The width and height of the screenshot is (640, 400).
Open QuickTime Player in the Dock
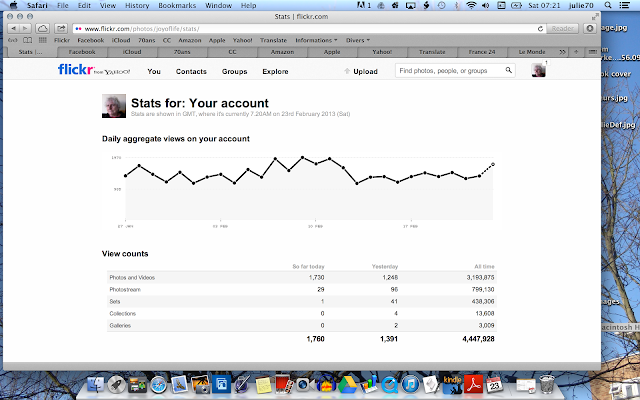point(390,385)
